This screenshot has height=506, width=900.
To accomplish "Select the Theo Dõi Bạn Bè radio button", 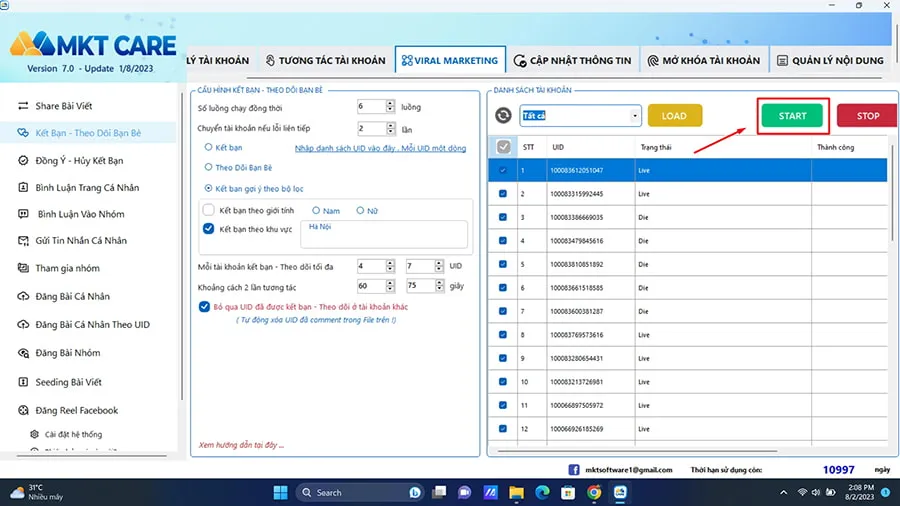I will coord(208,167).
